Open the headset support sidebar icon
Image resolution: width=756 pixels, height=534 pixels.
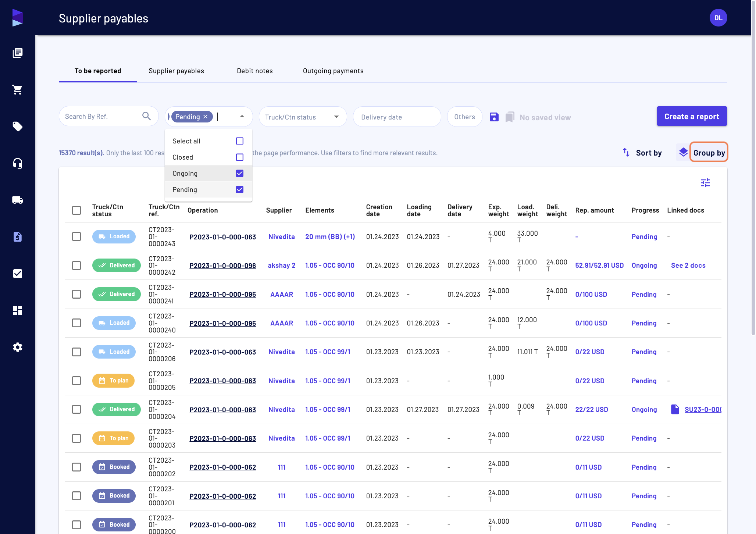tap(18, 163)
